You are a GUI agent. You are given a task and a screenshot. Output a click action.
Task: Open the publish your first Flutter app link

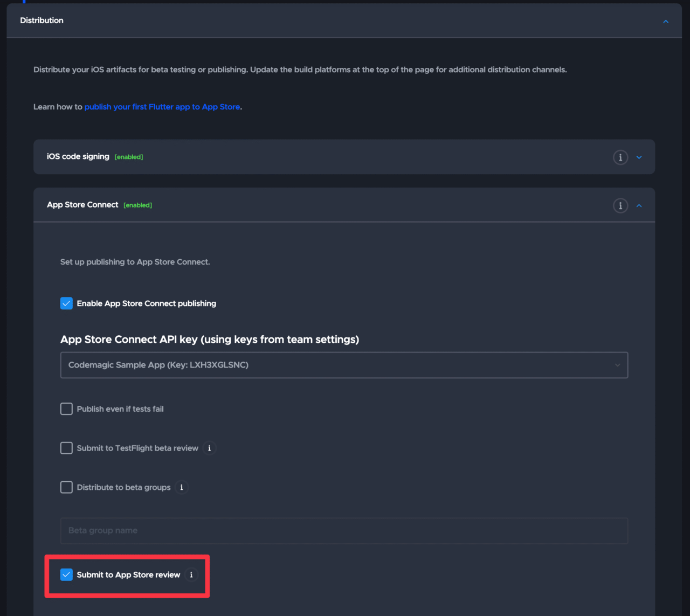point(162,107)
